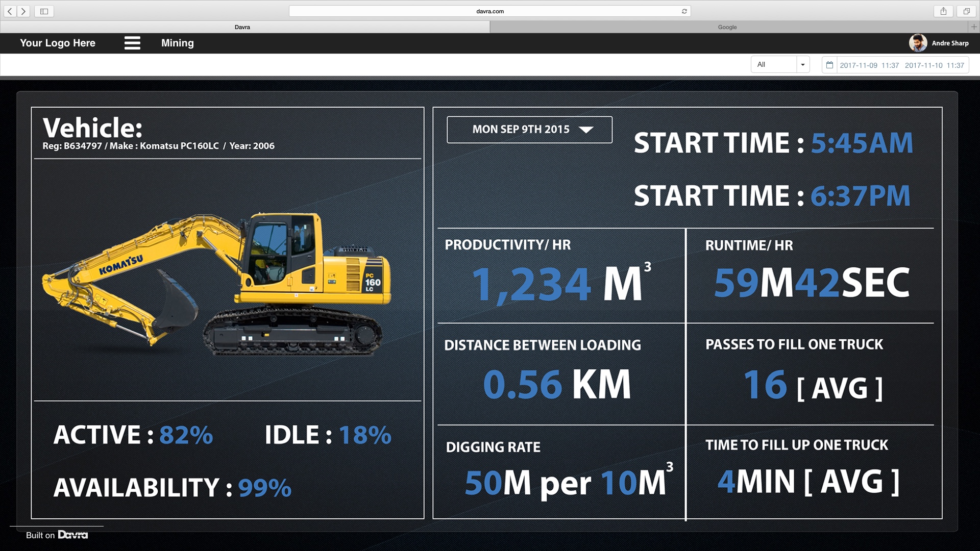Click the Andre Sharp username
Viewport: 980px width, 551px height.
point(950,43)
